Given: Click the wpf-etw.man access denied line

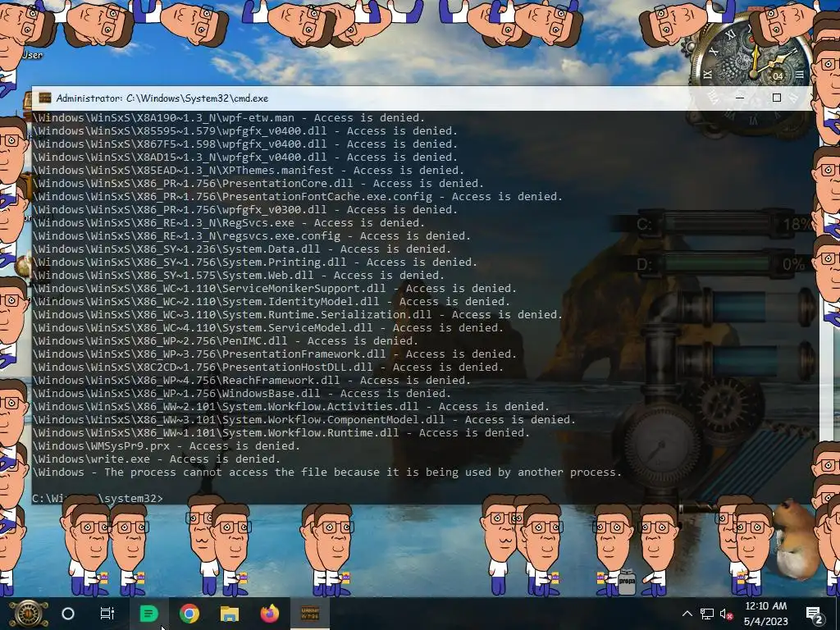Looking at the screenshot, I should click(229, 118).
